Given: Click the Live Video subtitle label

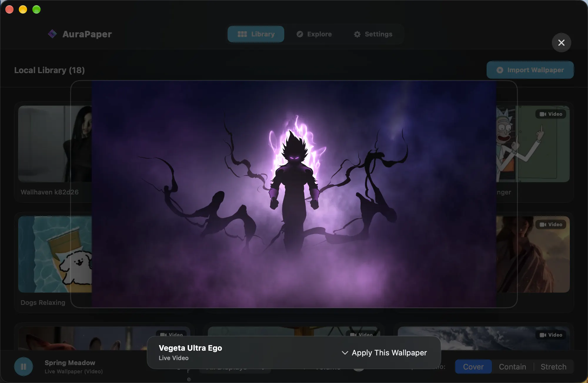Looking at the screenshot, I should (173, 358).
